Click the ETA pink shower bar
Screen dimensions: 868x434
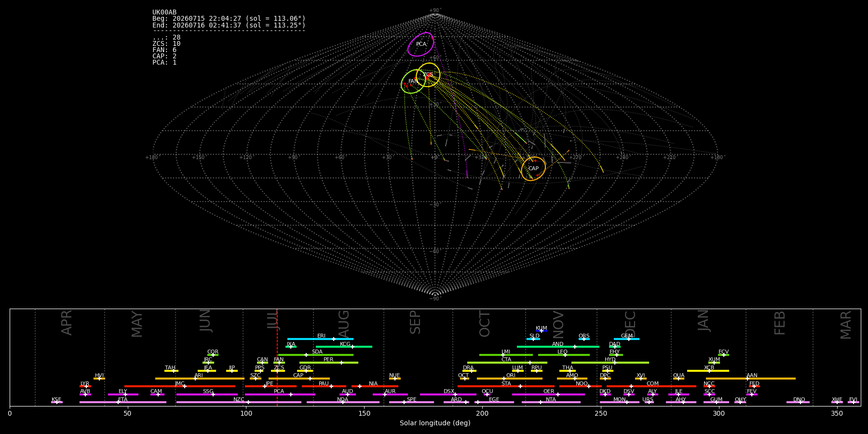point(123,402)
